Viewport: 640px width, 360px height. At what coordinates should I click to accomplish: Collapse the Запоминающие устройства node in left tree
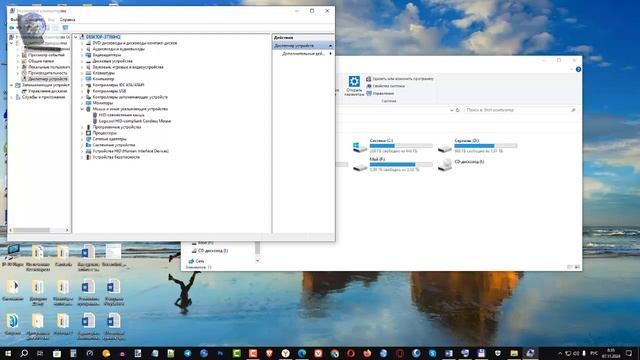[x=11, y=85]
